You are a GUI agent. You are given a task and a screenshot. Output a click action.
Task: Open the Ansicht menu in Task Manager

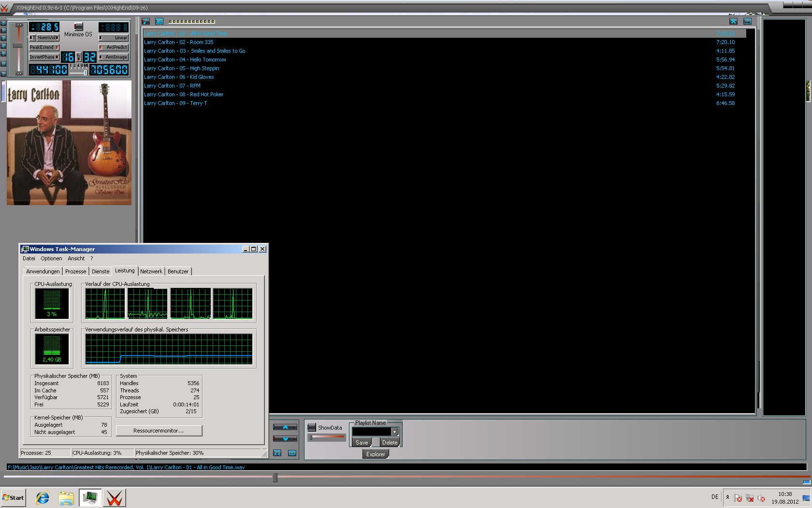pyautogui.click(x=76, y=258)
